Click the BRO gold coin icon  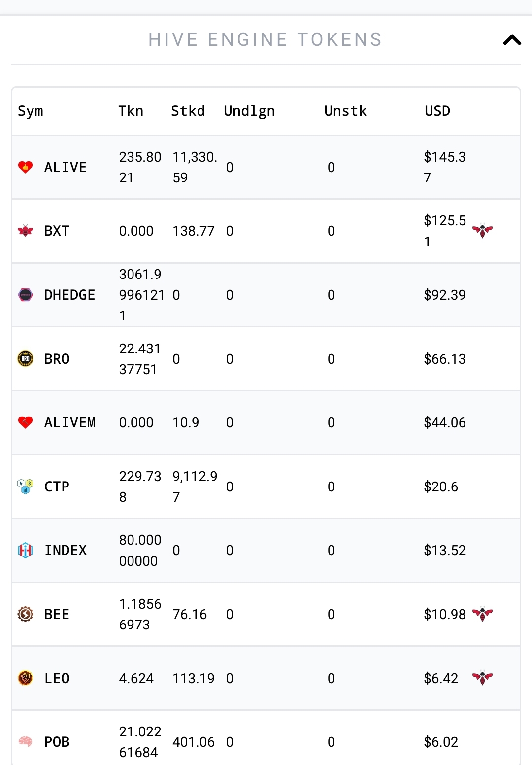[x=26, y=359]
